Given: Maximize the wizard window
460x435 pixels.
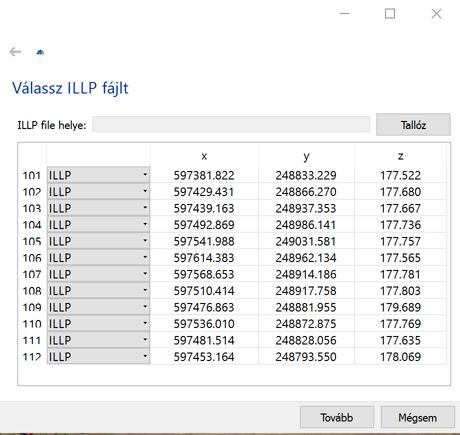Looking at the screenshot, I should click(x=390, y=14).
